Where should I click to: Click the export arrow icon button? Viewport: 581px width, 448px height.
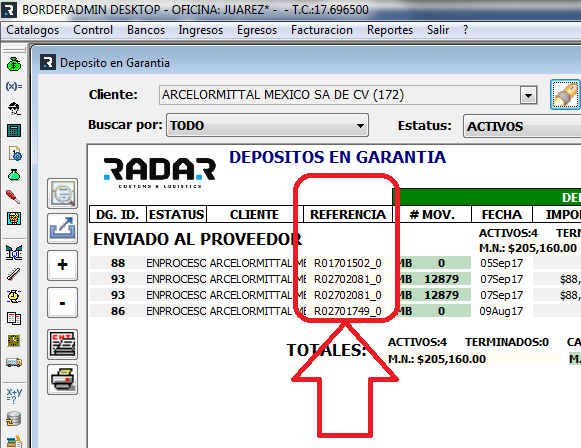[62, 228]
